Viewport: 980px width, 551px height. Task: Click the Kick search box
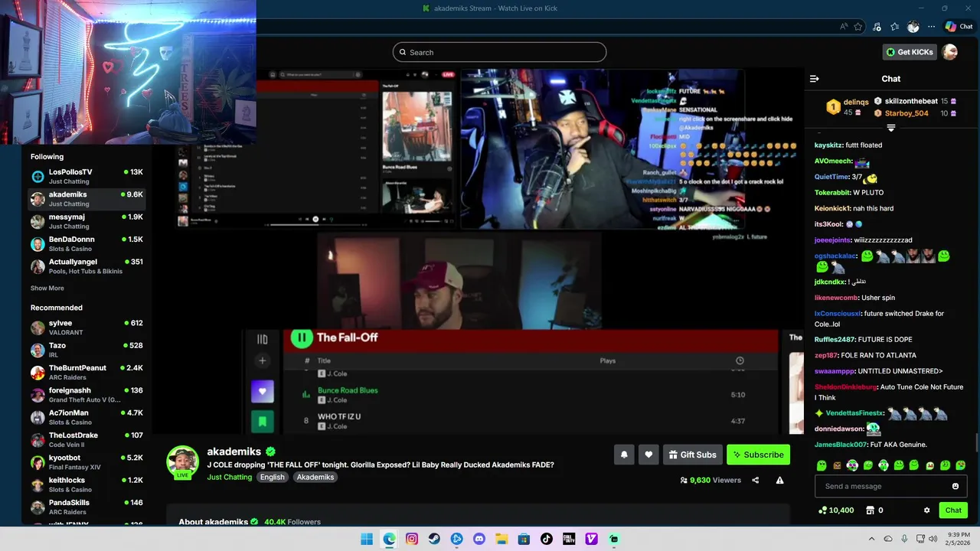click(x=499, y=52)
